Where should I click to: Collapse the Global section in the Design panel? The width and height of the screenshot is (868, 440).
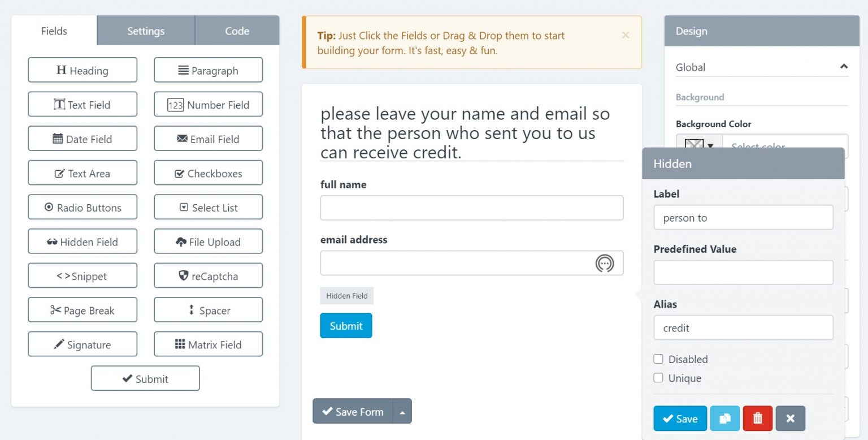tap(844, 67)
